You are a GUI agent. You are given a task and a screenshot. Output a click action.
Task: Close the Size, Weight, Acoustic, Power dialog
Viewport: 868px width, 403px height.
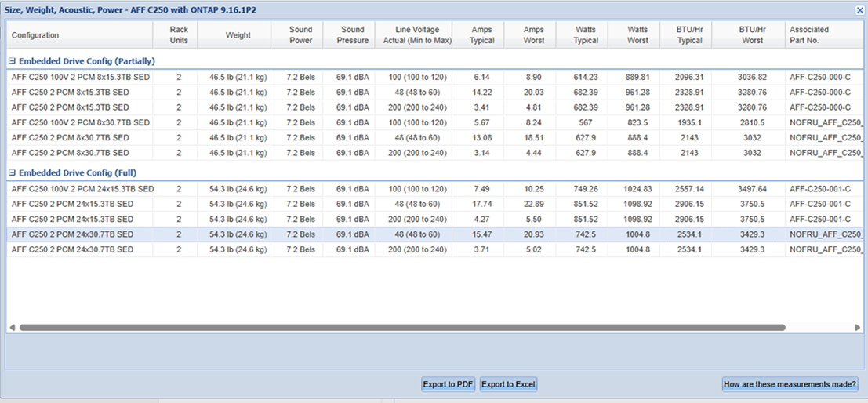pos(859,10)
